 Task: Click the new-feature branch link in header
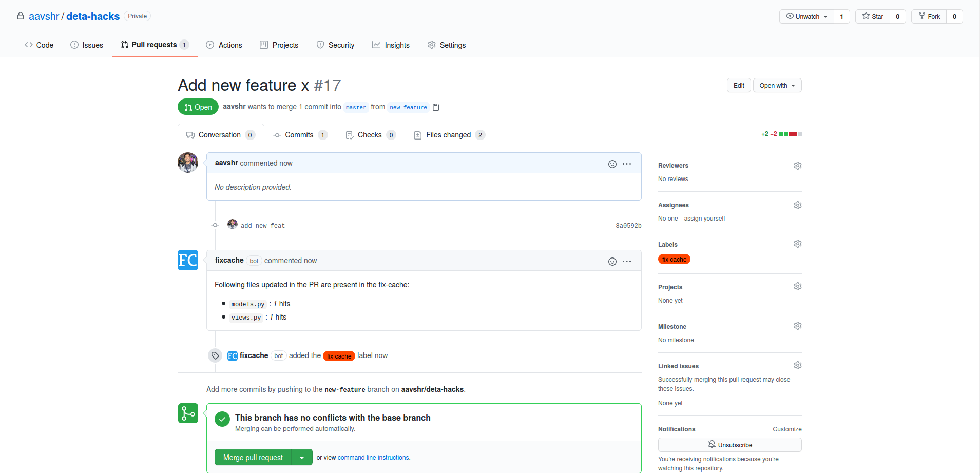coord(408,107)
